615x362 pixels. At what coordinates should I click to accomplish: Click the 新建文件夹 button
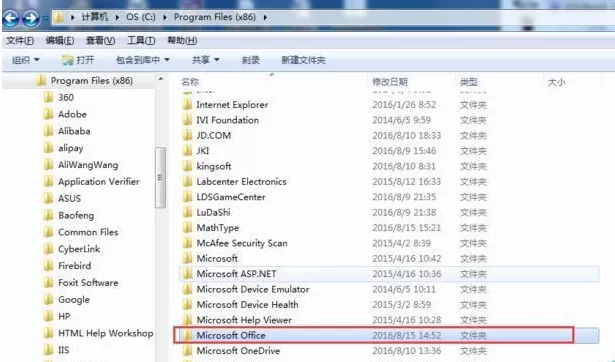(x=303, y=60)
